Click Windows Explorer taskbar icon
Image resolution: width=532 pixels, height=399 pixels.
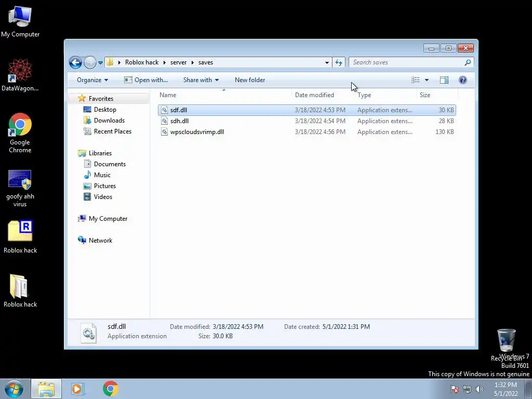46,389
